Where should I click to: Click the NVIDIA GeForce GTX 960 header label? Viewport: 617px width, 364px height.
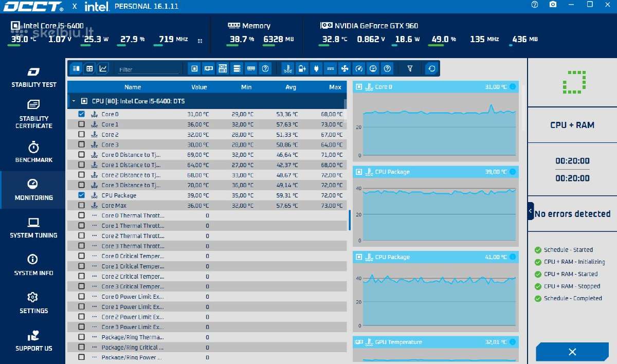tap(376, 26)
